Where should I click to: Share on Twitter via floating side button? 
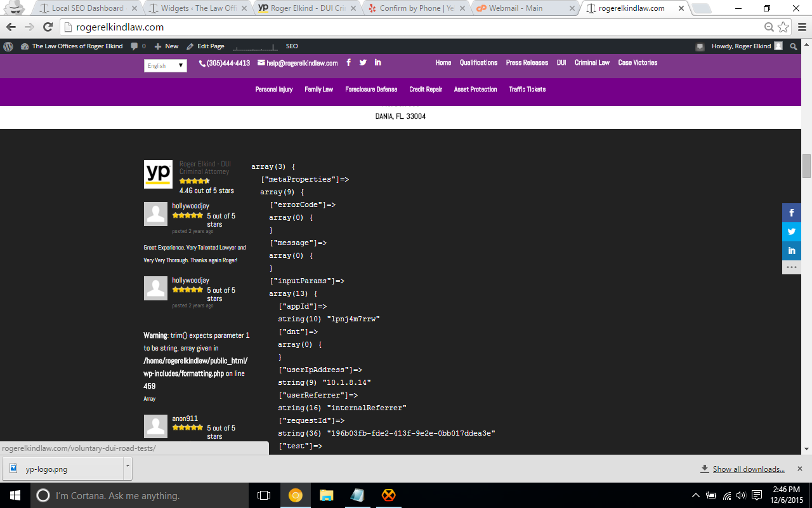[x=792, y=232]
